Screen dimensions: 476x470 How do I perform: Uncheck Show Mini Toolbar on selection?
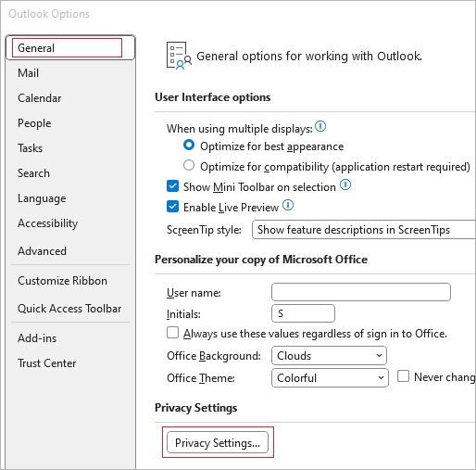[172, 186]
